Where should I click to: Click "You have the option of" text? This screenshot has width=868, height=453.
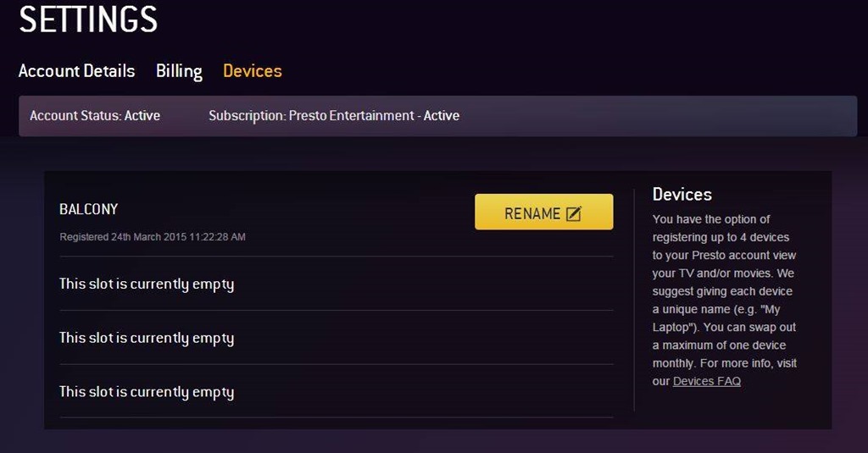[711, 219]
